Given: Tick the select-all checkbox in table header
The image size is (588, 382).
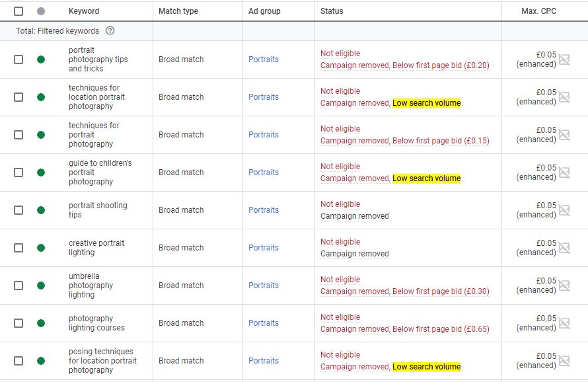Looking at the screenshot, I should pyautogui.click(x=18, y=11).
